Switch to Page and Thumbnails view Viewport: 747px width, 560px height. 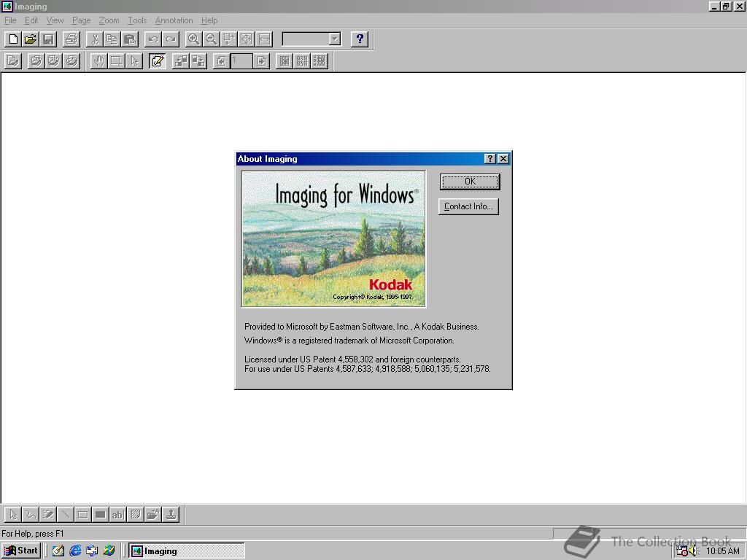click(x=320, y=61)
